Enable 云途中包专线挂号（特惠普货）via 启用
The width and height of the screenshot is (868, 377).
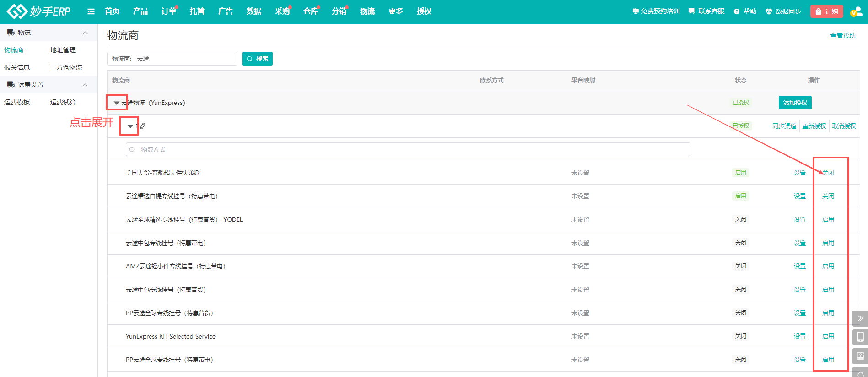pos(828,290)
